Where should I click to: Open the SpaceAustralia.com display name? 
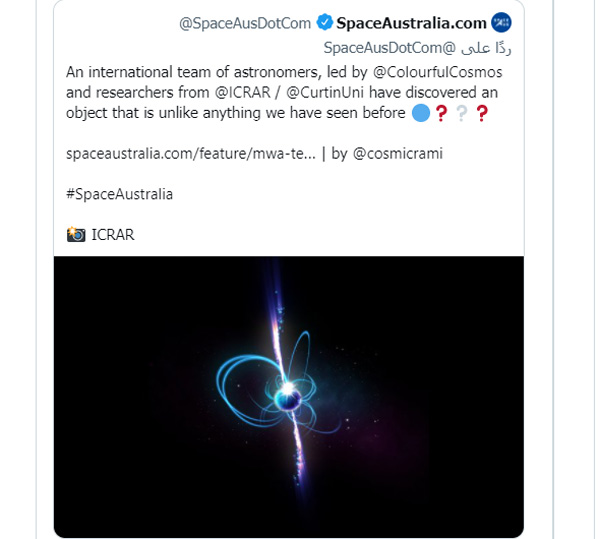[x=411, y=23]
